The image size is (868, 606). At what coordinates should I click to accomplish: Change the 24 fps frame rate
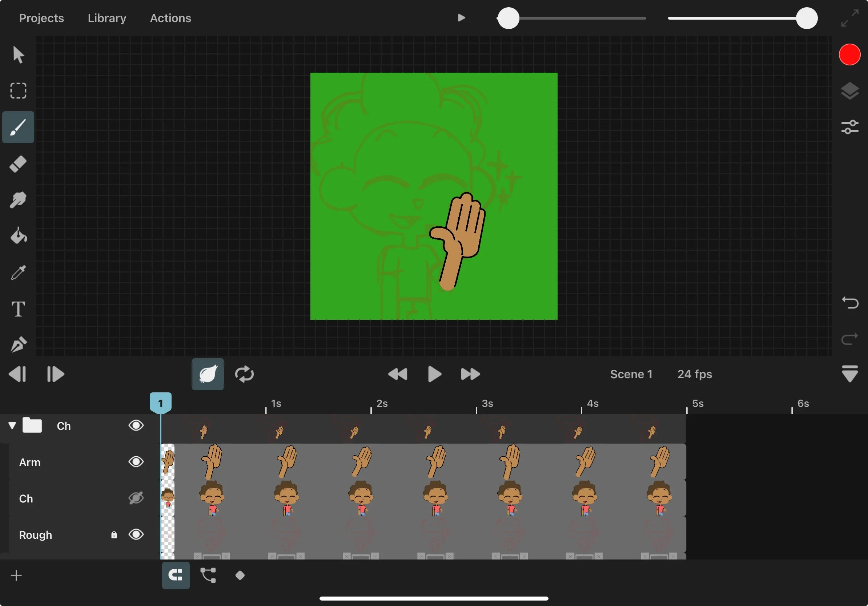click(695, 374)
